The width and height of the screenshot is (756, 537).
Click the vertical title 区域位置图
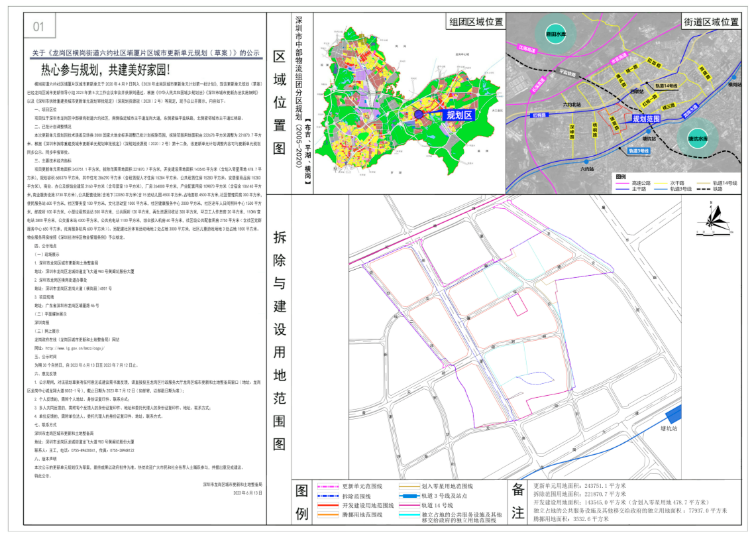click(x=280, y=102)
